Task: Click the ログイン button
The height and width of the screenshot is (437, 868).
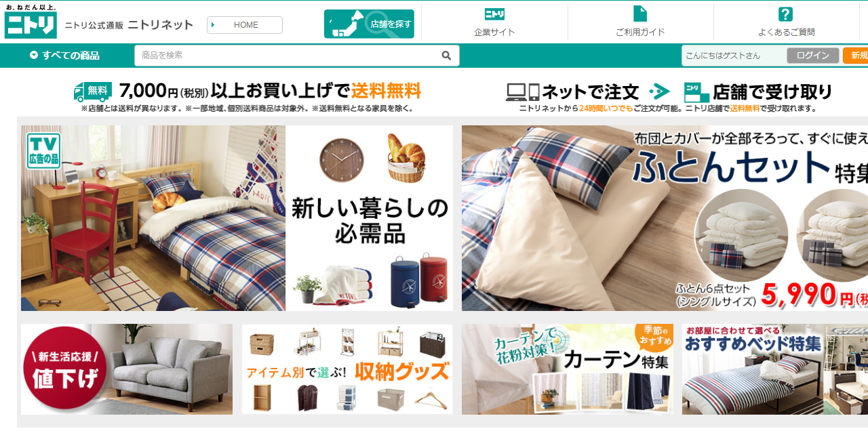Action: pos(813,56)
